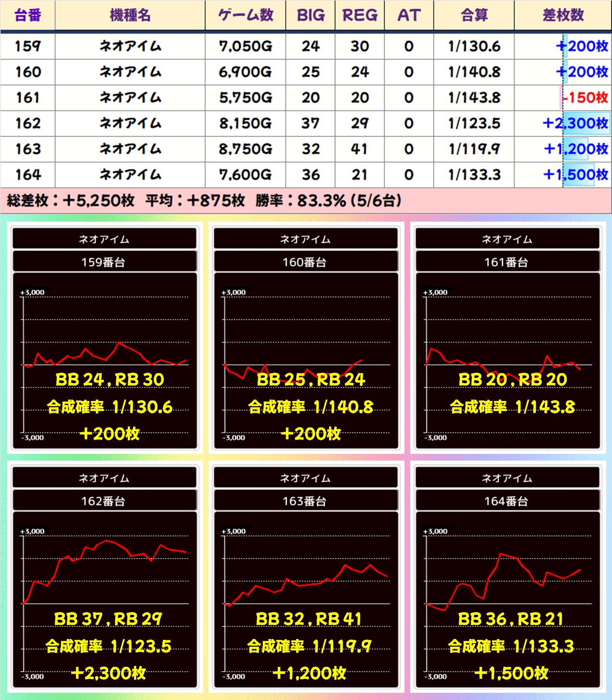Click the 161番台 graph title bar

tap(507, 262)
